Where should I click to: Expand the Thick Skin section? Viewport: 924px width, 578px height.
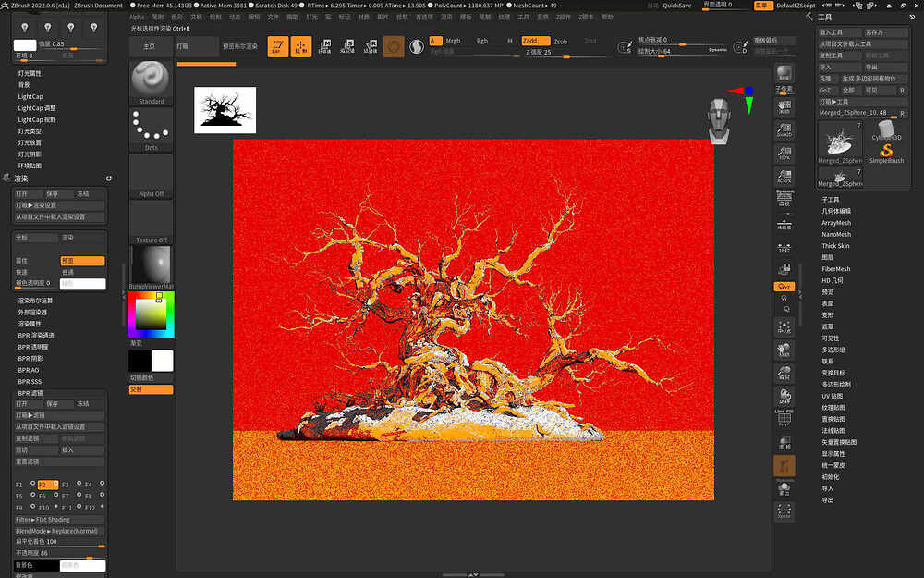point(835,246)
